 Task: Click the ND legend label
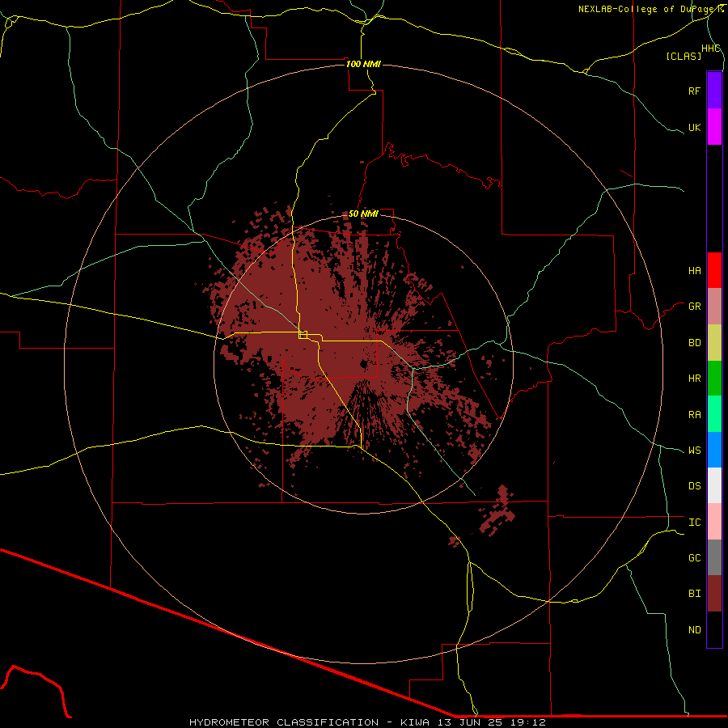click(x=694, y=630)
